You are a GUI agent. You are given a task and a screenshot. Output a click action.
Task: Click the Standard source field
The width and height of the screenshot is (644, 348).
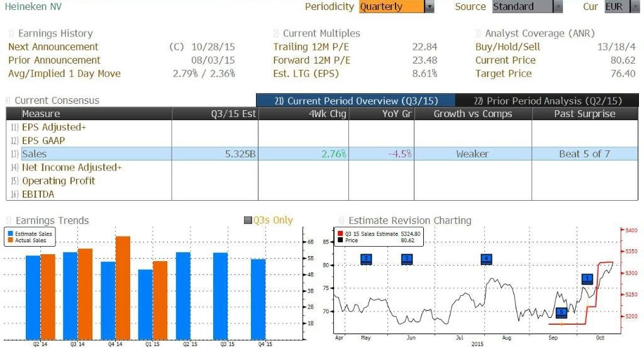[523, 6]
